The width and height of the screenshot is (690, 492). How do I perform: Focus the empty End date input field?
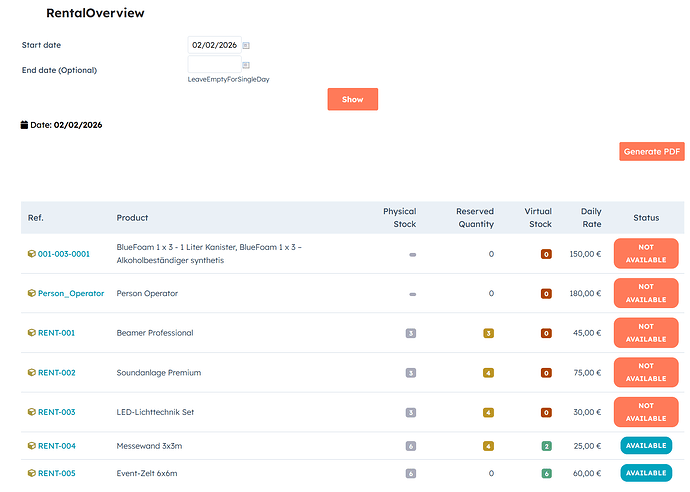click(213, 65)
